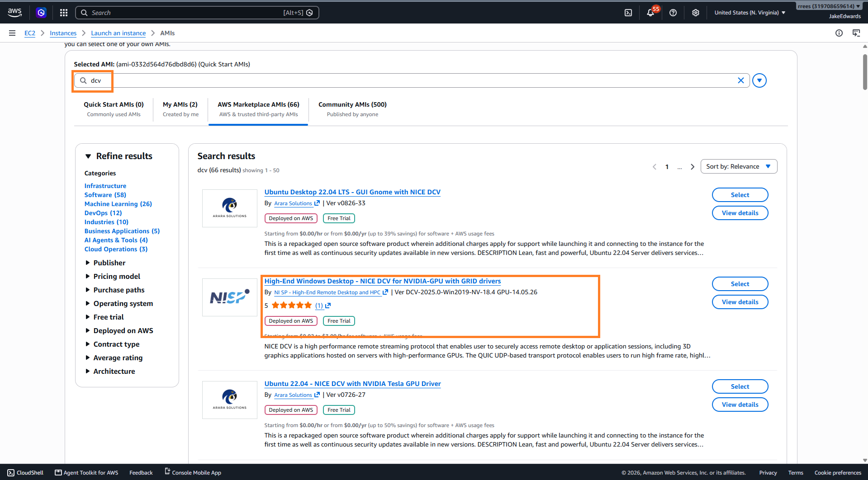Filter by Machine Learning category
This screenshot has width=868, height=480.
[118, 204]
